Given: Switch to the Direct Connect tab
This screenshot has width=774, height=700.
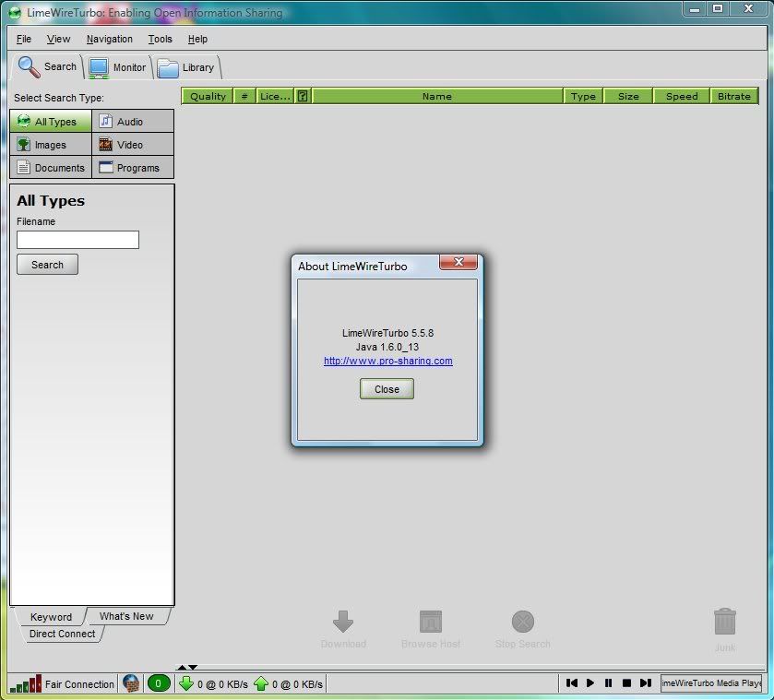Looking at the screenshot, I should point(62,634).
